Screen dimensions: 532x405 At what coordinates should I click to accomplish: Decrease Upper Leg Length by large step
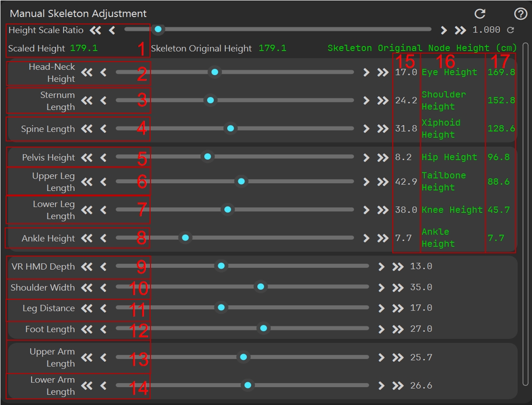click(87, 182)
